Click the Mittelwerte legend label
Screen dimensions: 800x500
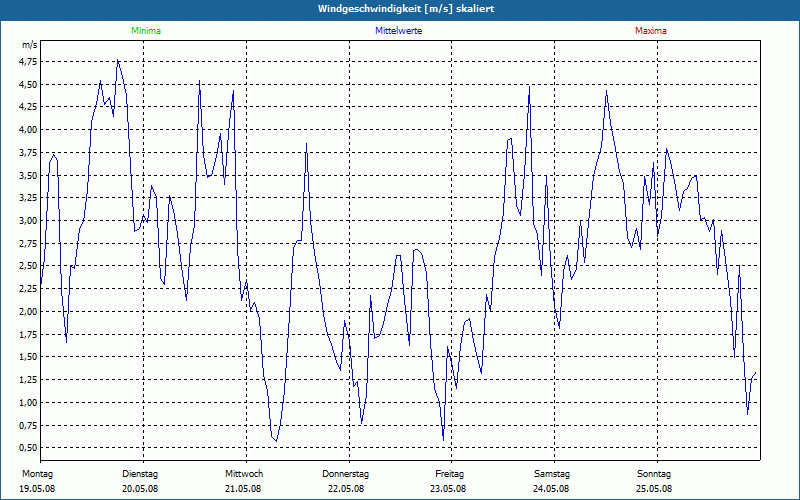tap(398, 31)
